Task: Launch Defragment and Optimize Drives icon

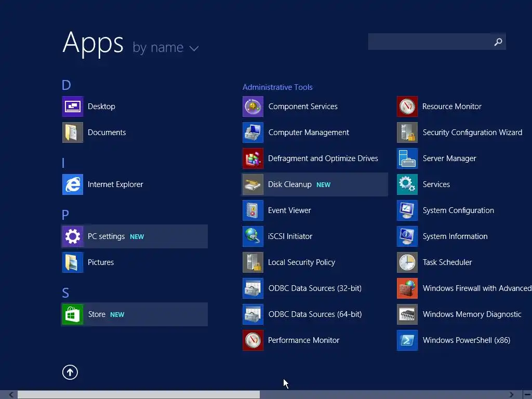Action: click(253, 158)
